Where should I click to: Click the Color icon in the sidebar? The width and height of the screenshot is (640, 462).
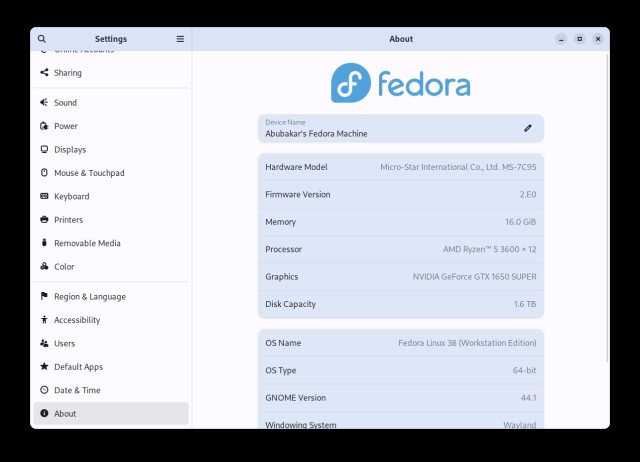coord(44,266)
